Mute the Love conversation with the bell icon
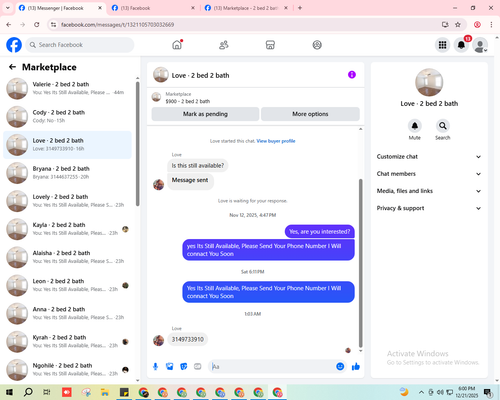Image resolution: width=500 pixels, height=400 pixels. 415,126
